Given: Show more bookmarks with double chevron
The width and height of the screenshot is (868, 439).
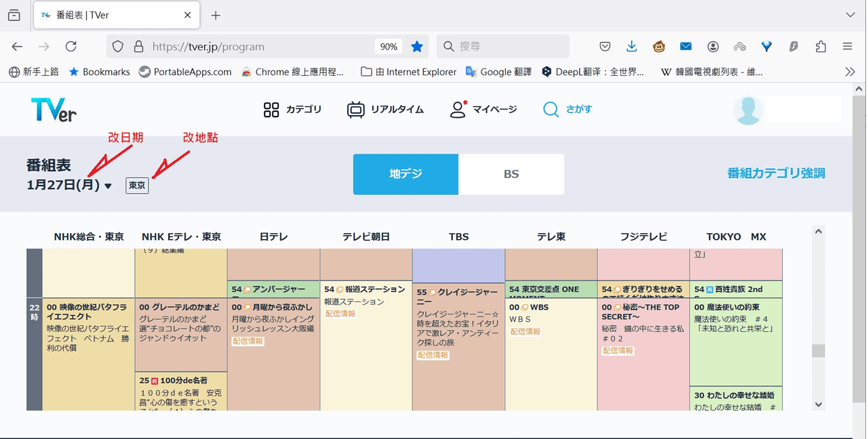Looking at the screenshot, I should click(x=850, y=71).
